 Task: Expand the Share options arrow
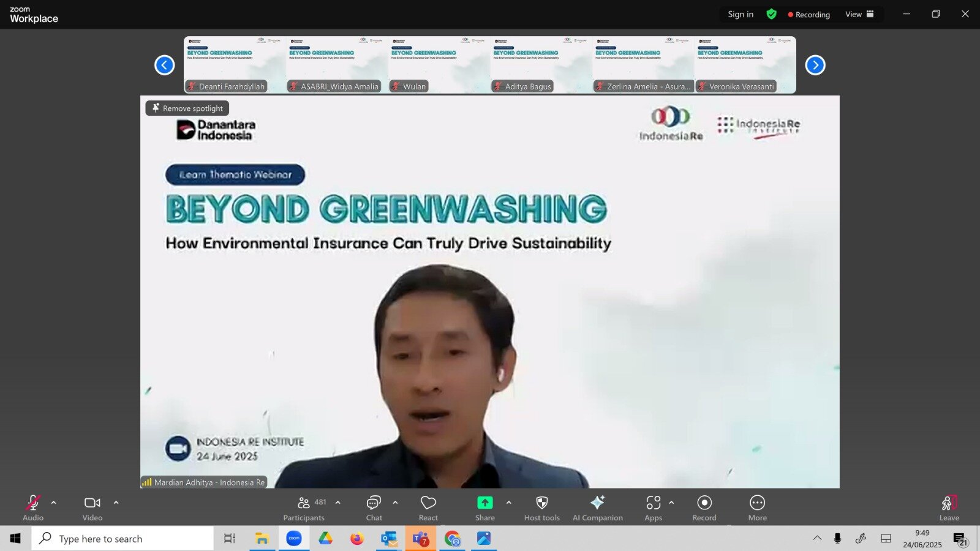click(x=508, y=503)
